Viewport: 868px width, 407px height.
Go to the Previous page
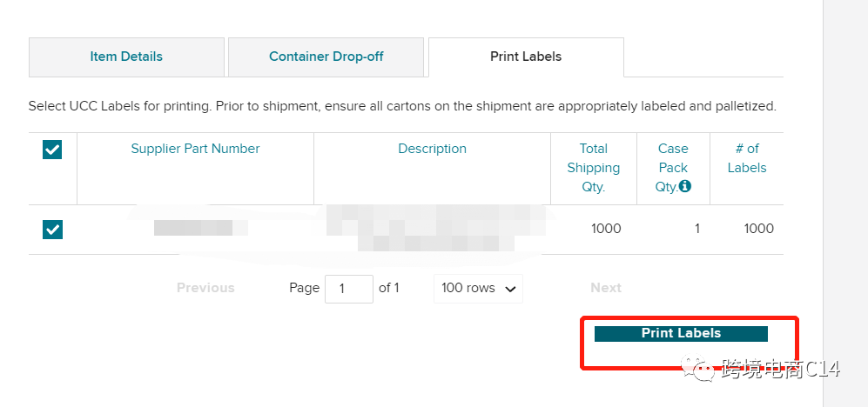[x=205, y=288]
